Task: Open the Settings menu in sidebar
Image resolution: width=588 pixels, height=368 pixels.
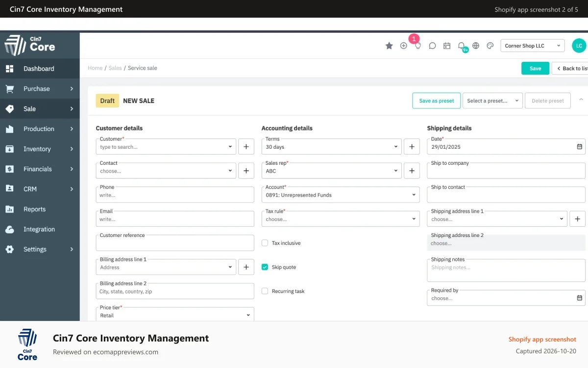Action: (x=40, y=249)
